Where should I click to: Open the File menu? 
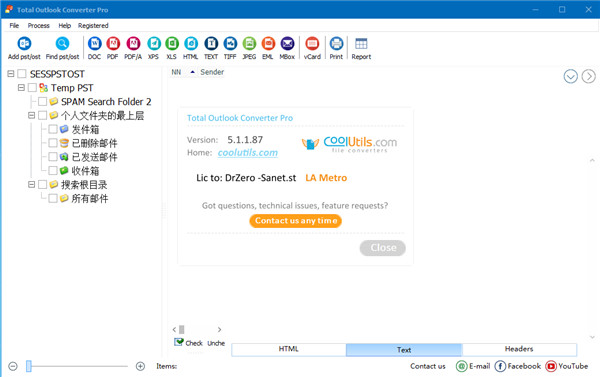tap(14, 26)
